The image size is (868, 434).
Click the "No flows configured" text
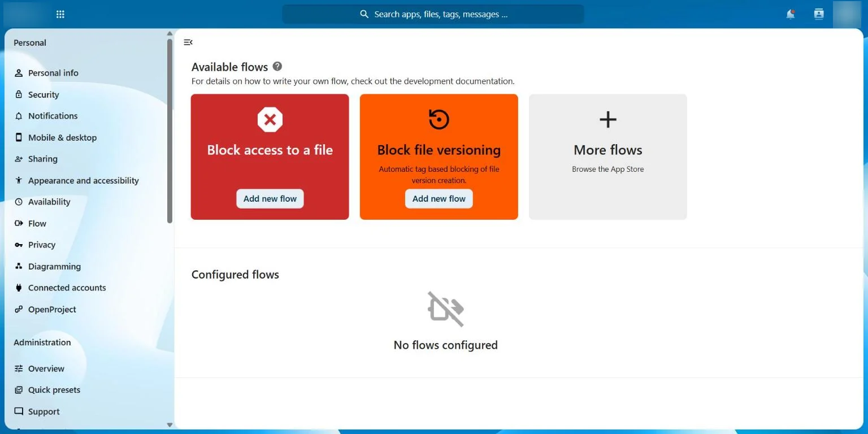(x=446, y=345)
